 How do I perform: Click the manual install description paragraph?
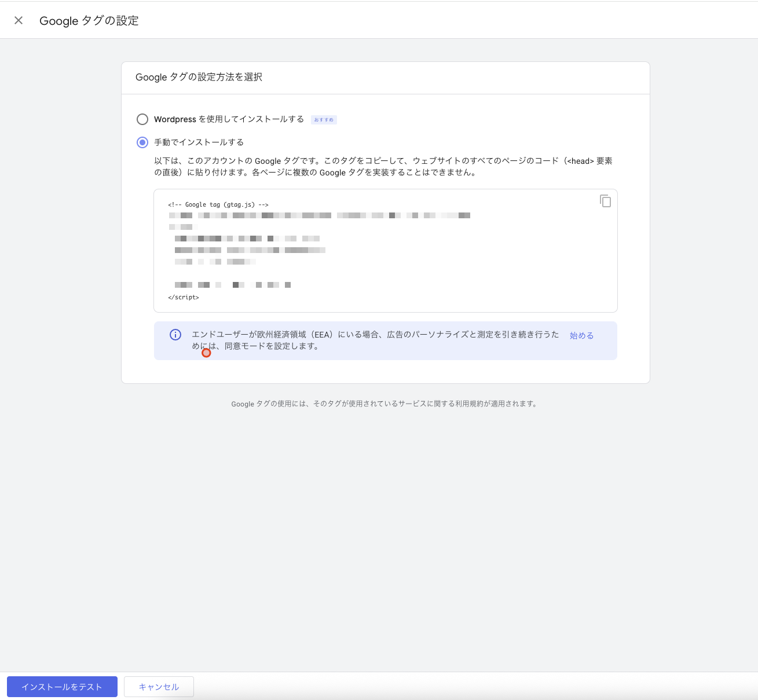383,167
